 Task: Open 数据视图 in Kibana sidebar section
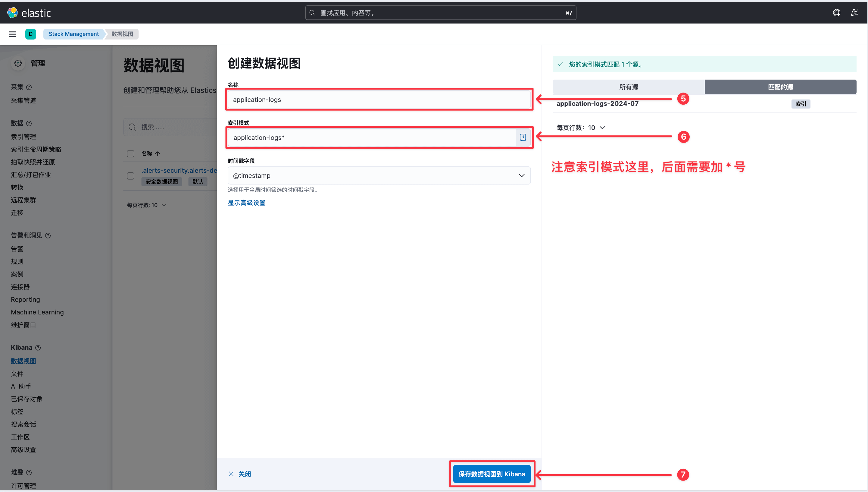pyautogui.click(x=23, y=361)
